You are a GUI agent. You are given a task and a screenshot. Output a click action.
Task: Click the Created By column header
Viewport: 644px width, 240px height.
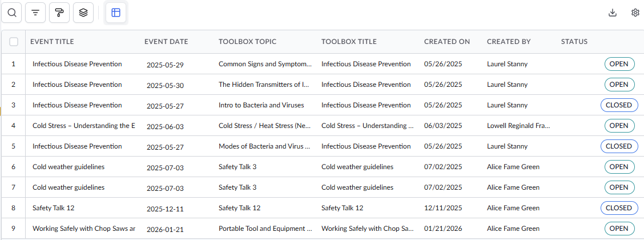click(509, 42)
